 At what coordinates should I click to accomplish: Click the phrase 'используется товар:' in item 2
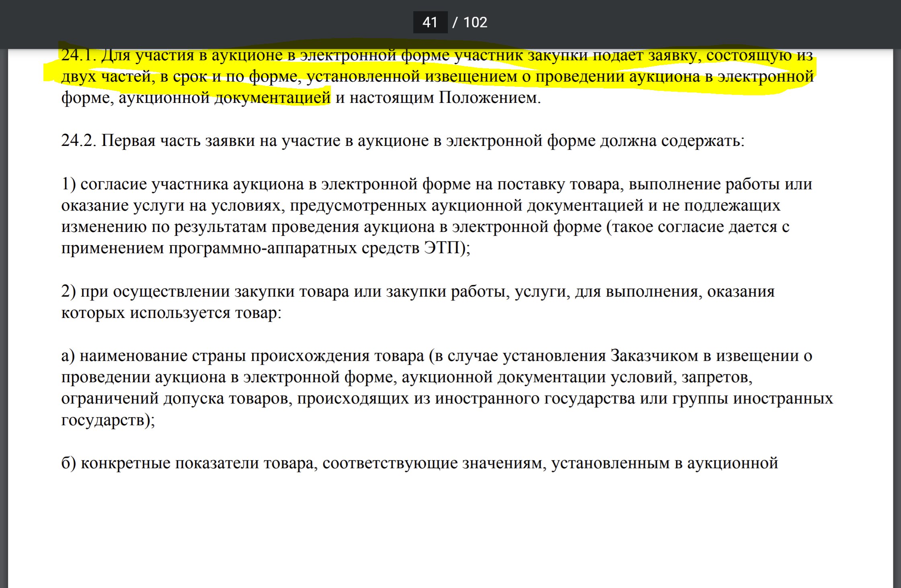(x=205, y=313)
